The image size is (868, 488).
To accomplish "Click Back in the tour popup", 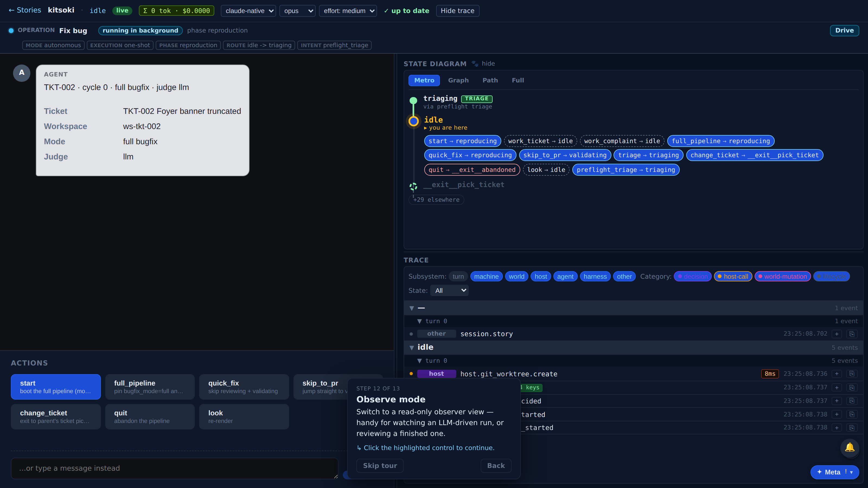I will [496, 465].
